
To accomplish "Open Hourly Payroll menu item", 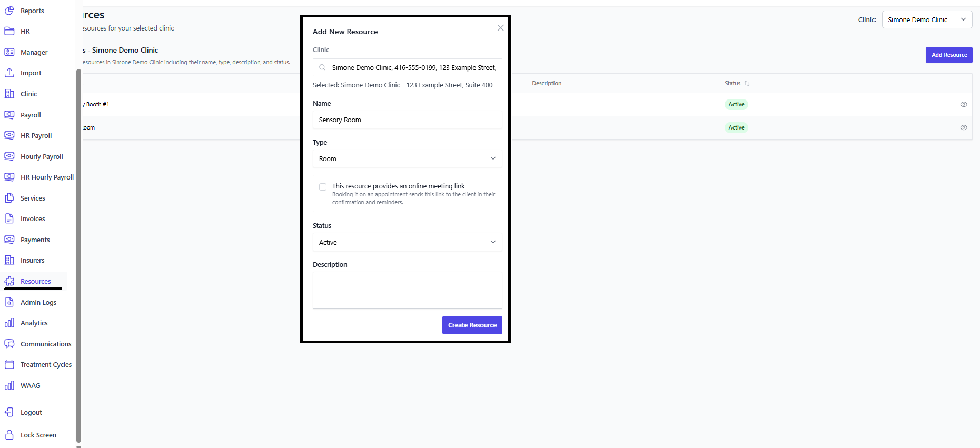I will (x=42, y=156).
